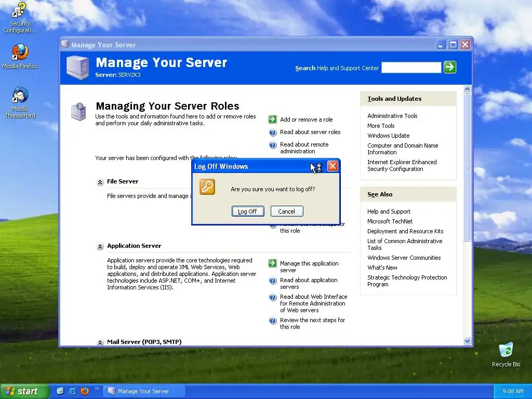Expand Quick Launch overflow chevron

coord(97,389)
